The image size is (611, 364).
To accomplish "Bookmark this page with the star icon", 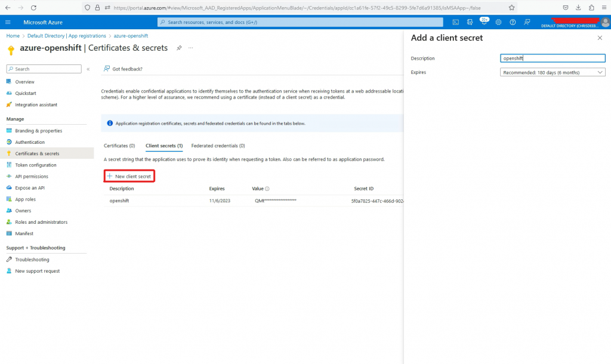I will pyautogui.click(x=511, y=8).
